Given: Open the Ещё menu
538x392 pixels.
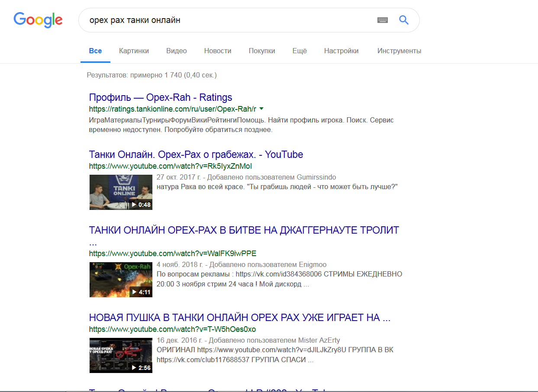Looking at the screenshot, I should 300,51.
